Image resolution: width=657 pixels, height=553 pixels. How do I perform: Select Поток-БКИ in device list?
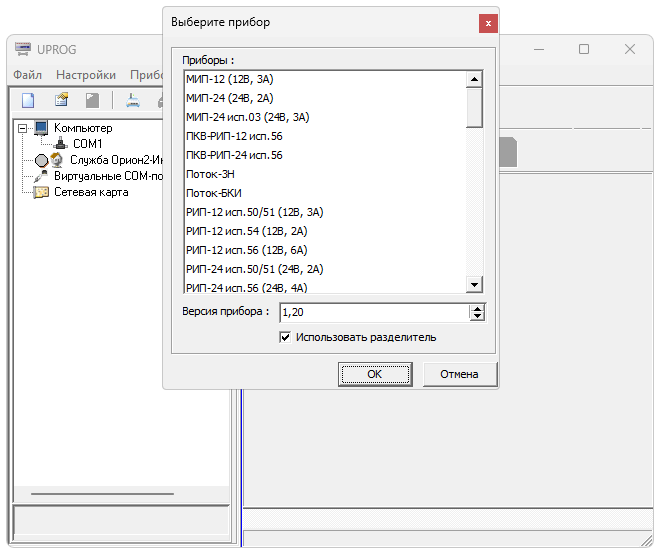pos(325,193)
